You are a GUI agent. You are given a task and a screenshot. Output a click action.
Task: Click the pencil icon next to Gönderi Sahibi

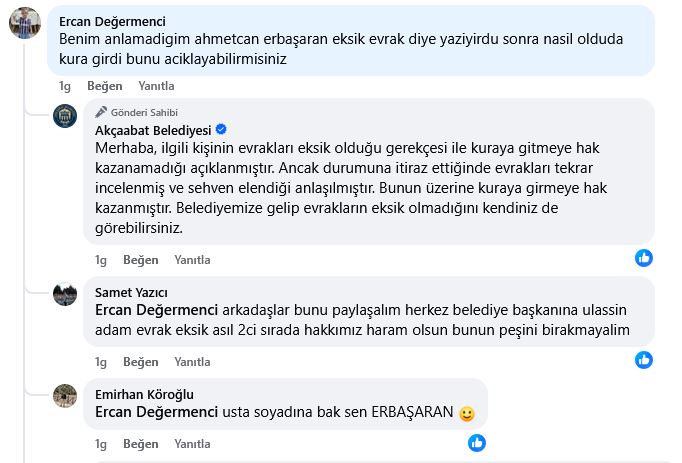coord(103,112)
